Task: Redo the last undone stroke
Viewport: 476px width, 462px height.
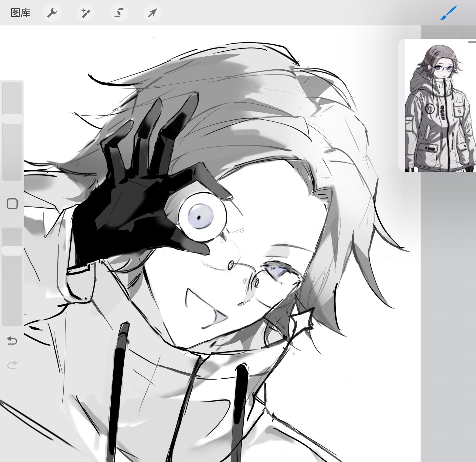Action: (12, 365)
